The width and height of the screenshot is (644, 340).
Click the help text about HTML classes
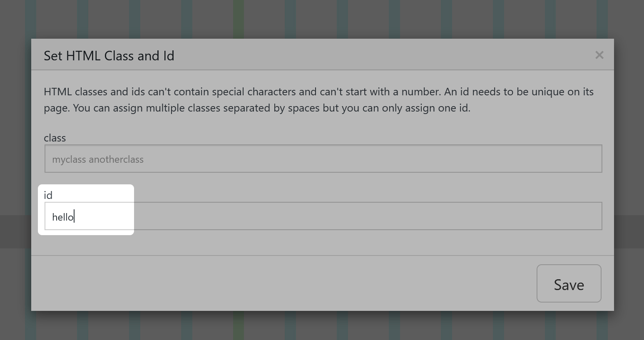(x=318, y=100)
